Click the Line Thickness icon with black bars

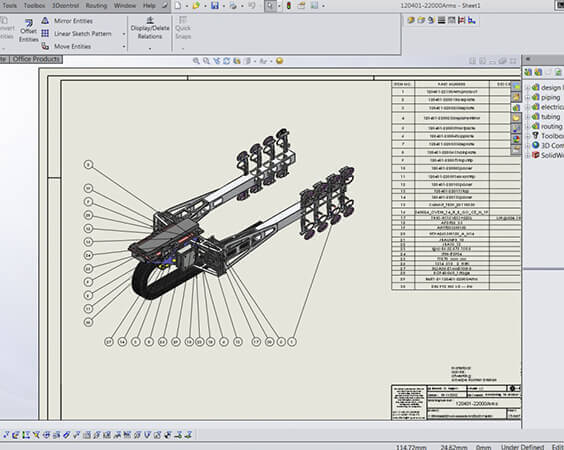pyautogui.click(x=441, y=20)
